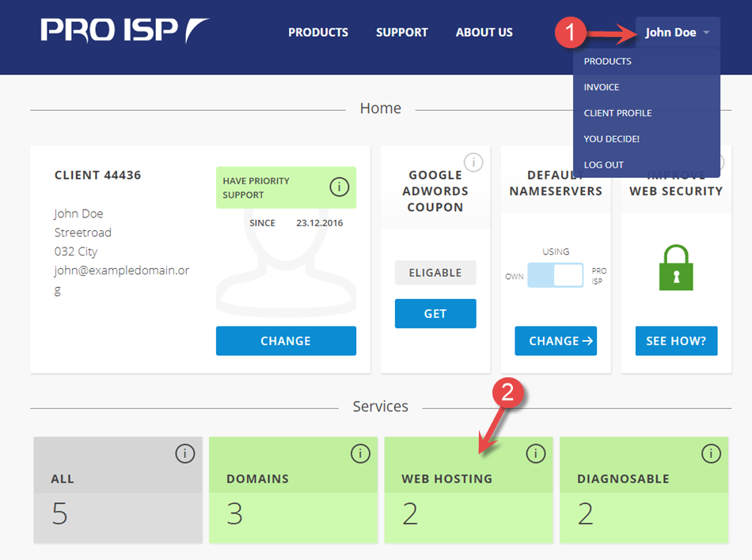The image size is (752, 560).
Task: Click the CLIENT 44436 heading
Action: 98,176
